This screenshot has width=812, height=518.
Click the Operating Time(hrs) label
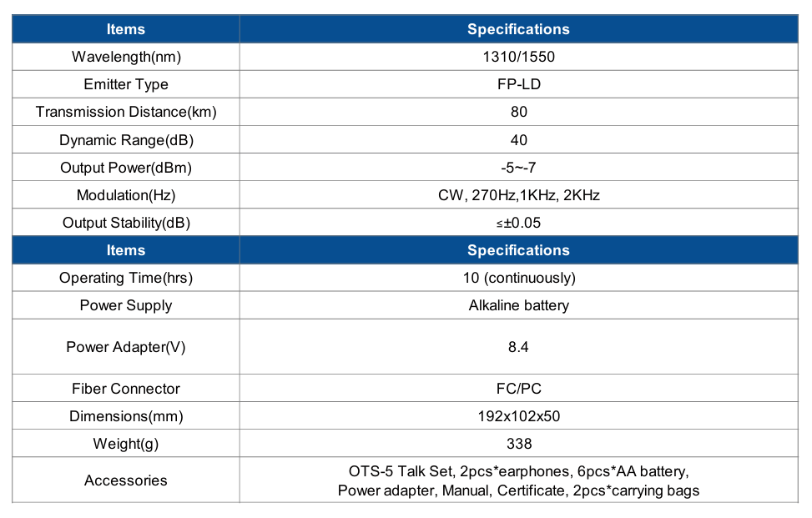click(x=126, y=278)
